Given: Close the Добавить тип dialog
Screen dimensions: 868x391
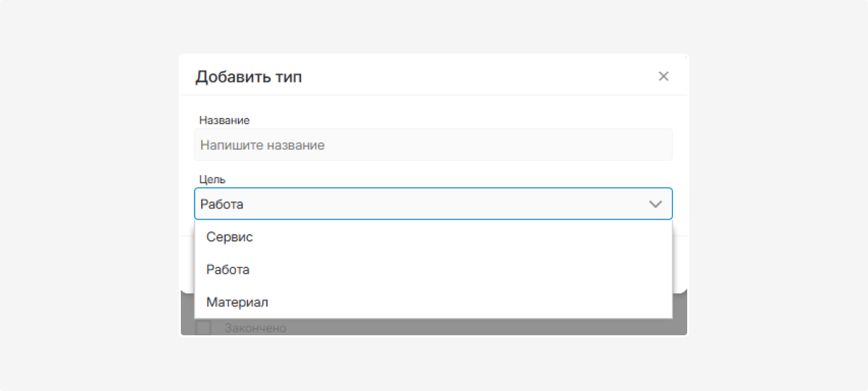Looking at the screenshot, I should tap(663, 77).
